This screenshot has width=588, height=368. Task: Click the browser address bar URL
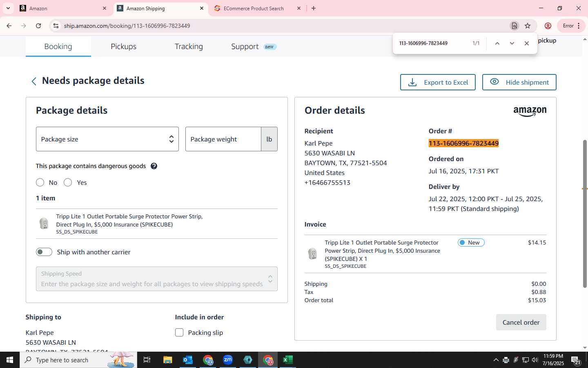point(127,26)
